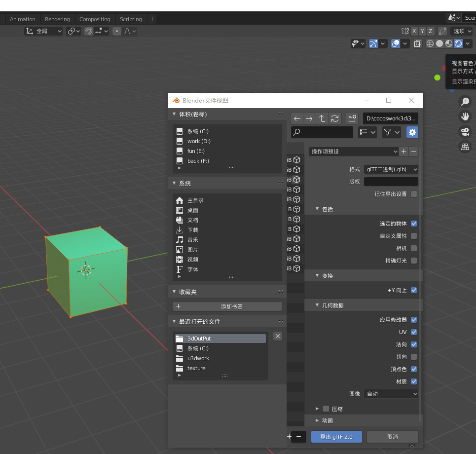Enable 记住导出设置 checkbox
Screen dimensions: 476x454
[413, 194]
